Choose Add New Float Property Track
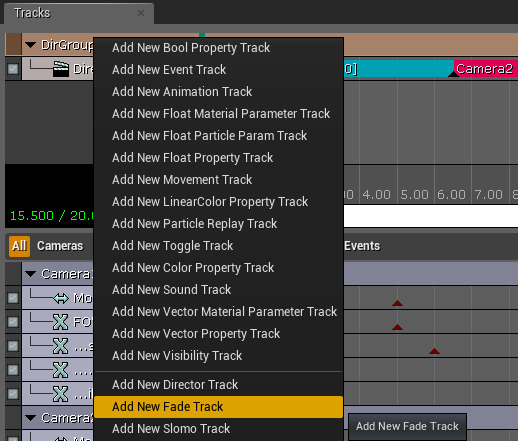Viewport: 518px width, 441px height. pos(219,158)
